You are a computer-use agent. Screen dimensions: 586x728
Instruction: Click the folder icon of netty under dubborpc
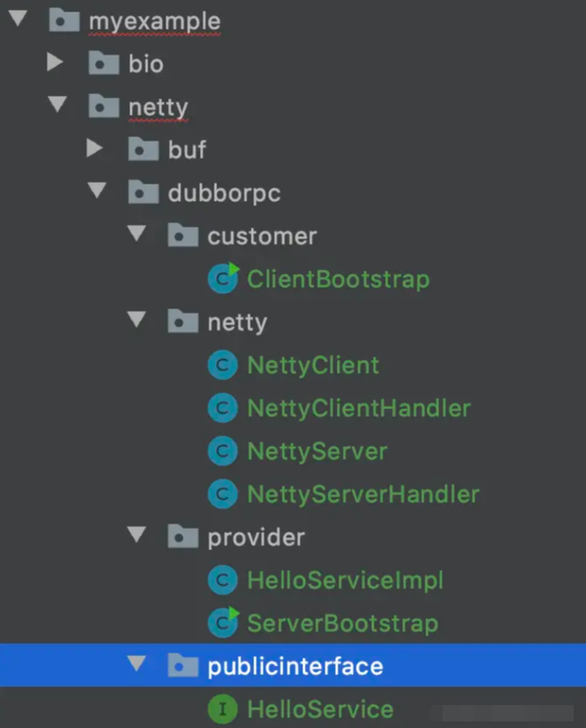(183, 321)
